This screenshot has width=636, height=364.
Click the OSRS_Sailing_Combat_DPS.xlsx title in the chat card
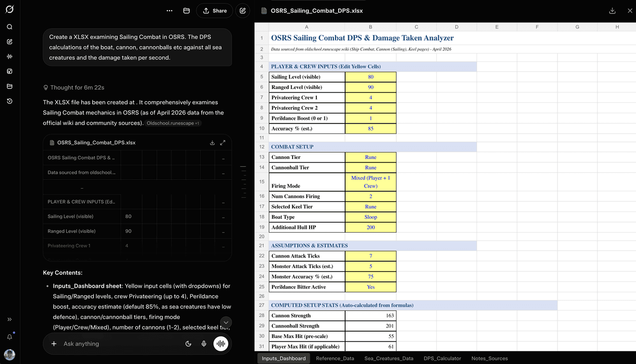click(x=96, y=143)
